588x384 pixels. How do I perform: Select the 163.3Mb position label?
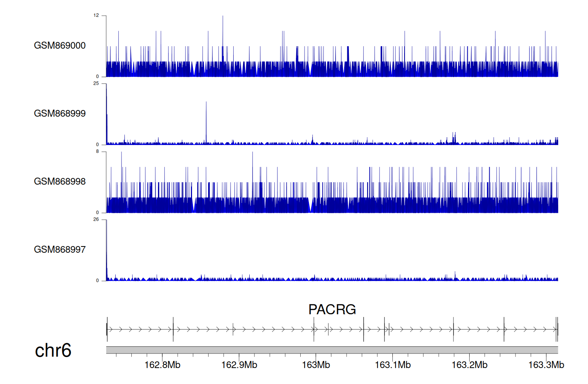(x=546, y=365)
